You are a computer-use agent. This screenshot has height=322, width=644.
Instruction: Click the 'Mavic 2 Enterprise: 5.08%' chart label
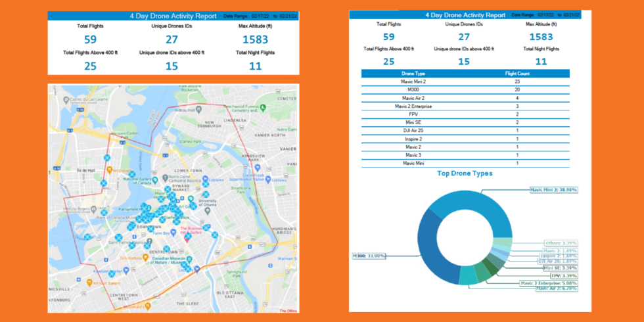pos(548,283)
